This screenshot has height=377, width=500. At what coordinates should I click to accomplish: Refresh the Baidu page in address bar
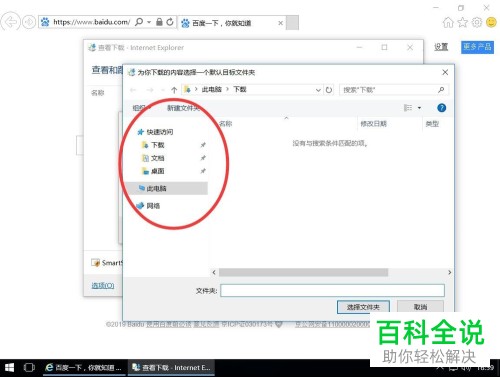(x=170, y=22)
